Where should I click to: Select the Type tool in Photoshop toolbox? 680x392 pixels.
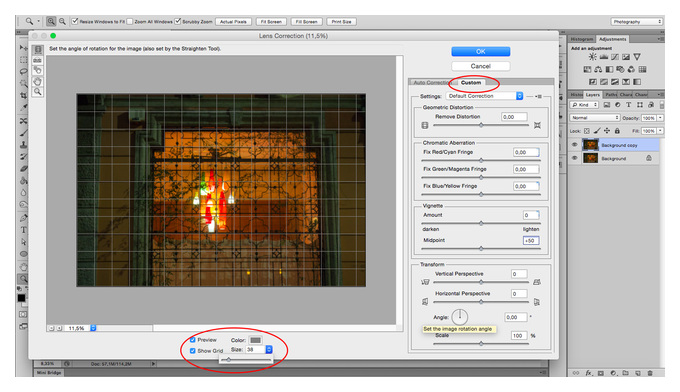click(x=23, y=230)
